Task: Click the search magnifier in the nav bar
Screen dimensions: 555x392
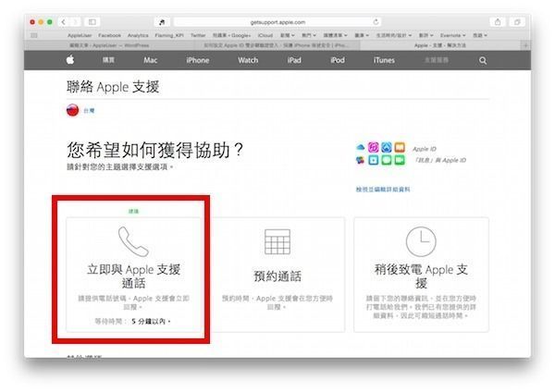Action: tap(483, 60)
